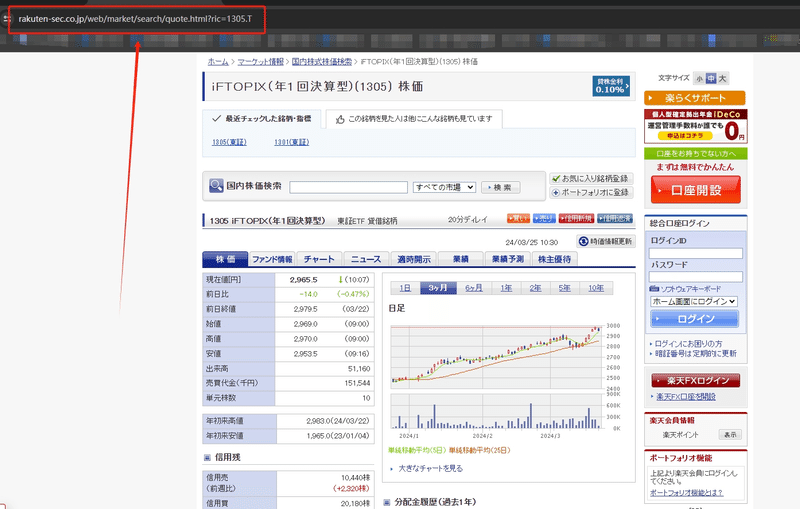Click お気に入り銘柄登録 checkmark button
The width and height of the screenshot is (800, 509).
point(591,179)
